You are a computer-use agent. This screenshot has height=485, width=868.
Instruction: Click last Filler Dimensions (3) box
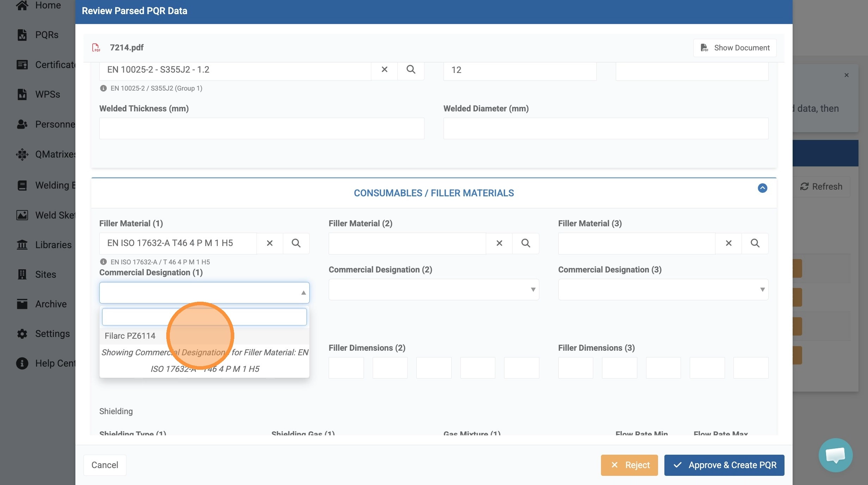751,368
